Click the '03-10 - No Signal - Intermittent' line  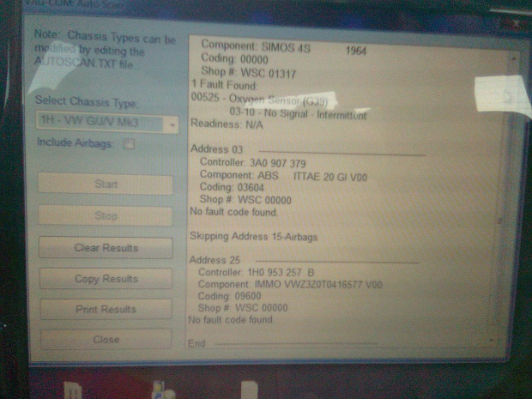298,113
